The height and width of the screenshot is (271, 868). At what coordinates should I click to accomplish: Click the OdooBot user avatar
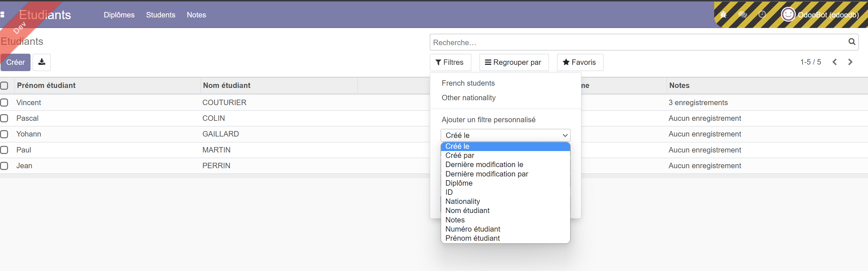788,15
